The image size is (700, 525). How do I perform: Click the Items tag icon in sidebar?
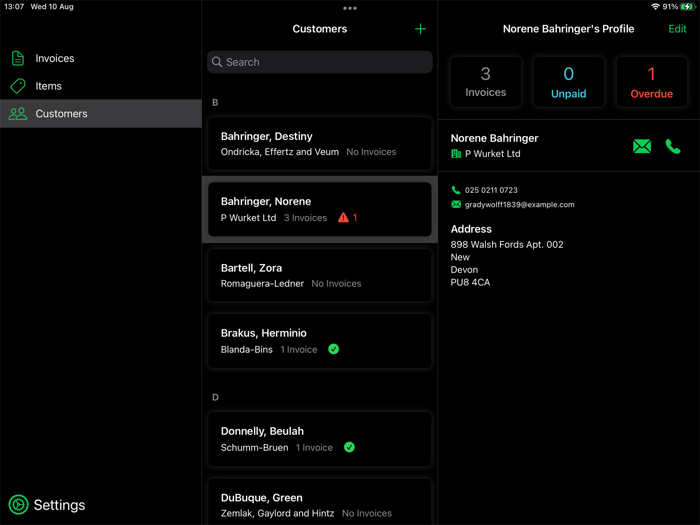coord(18,86)
